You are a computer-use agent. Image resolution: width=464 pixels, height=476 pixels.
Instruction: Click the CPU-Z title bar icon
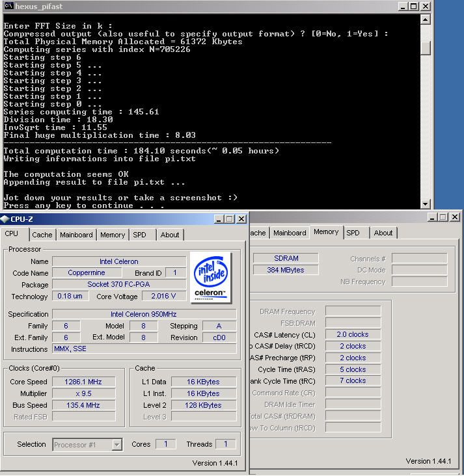coord(5,219)
